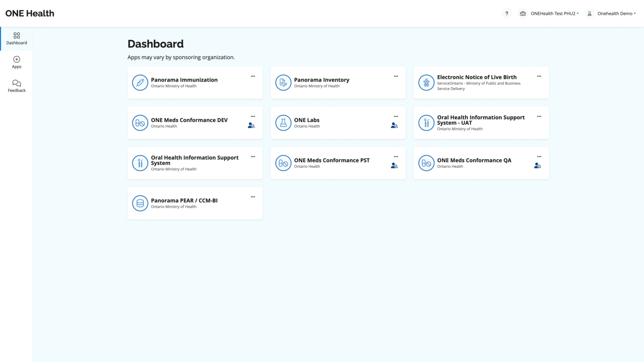Click the Dashboard grid icon in sidebar

[17, 36]
